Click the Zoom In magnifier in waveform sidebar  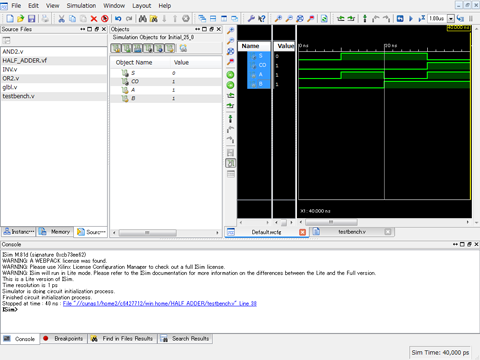[x=230, y=31]
